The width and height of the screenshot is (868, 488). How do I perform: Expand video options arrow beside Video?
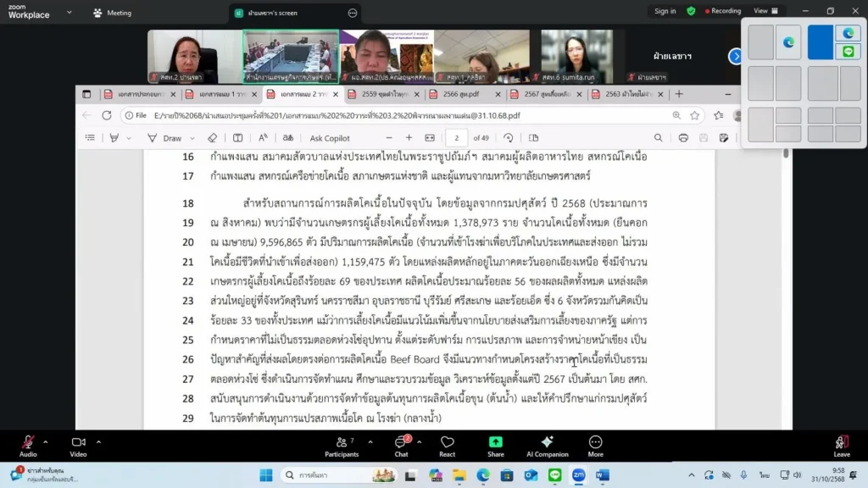coord(98,441)
